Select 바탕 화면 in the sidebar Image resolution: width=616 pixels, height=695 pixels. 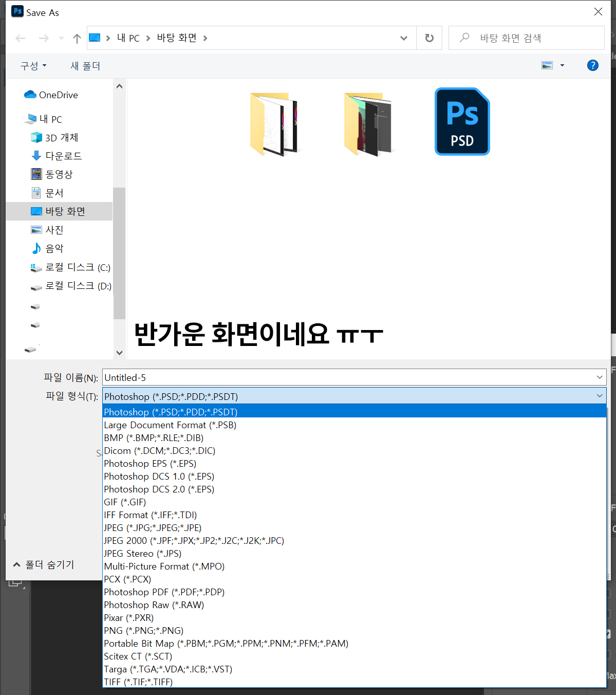[59, 211]
